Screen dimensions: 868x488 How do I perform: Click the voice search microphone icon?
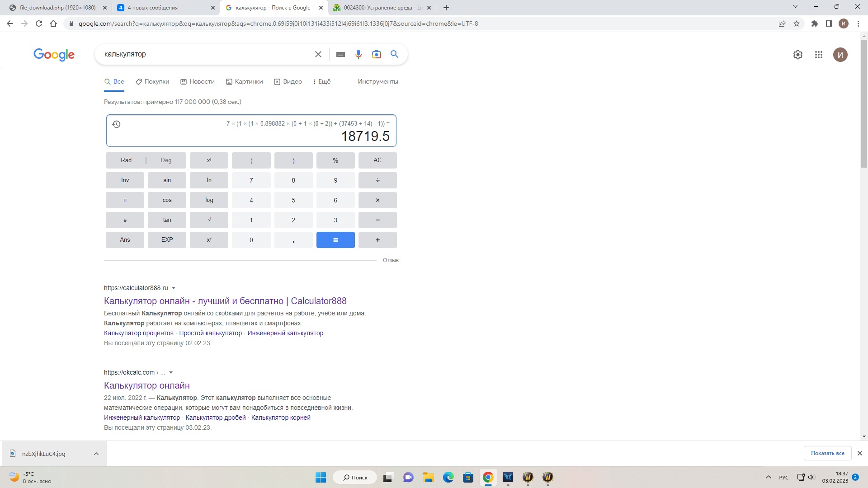click(359, 54)
